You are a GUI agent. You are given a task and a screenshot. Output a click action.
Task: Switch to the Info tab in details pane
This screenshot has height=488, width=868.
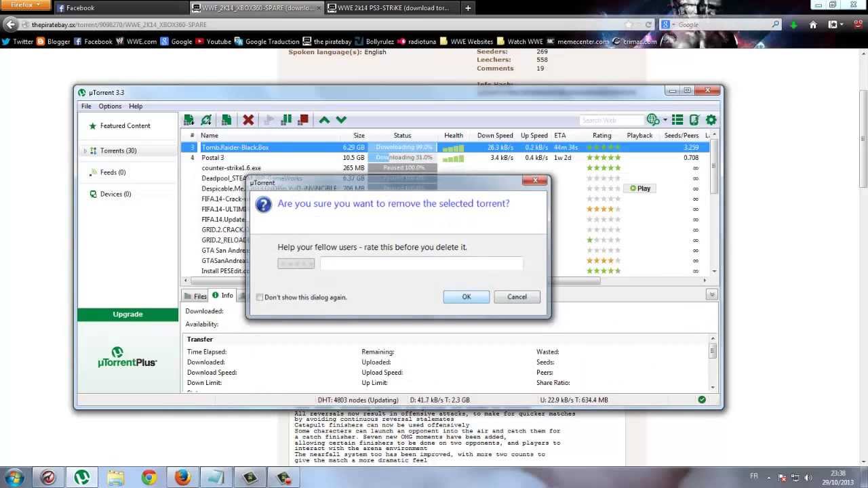pos(222,296)
